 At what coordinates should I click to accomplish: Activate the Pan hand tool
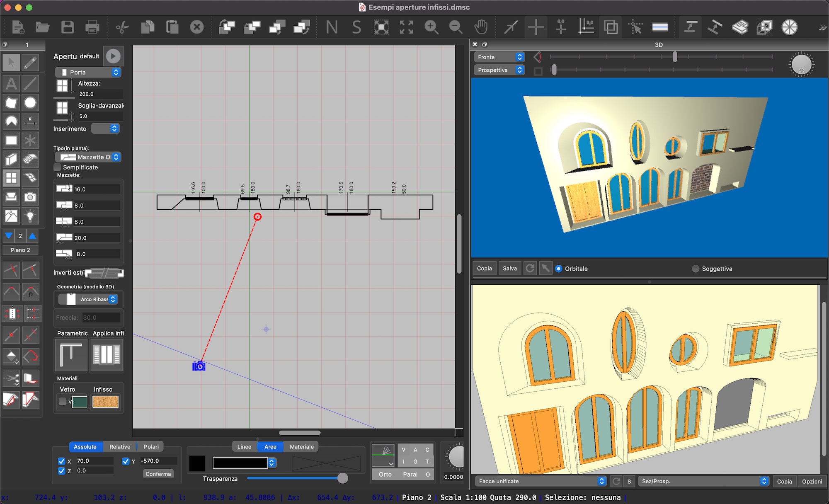[481, 27]
